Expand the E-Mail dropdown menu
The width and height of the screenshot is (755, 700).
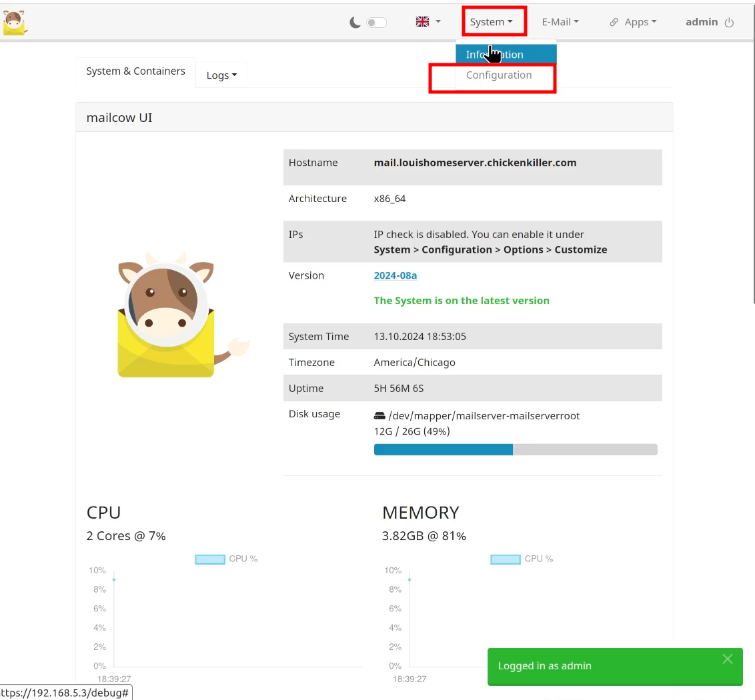click(x=560, y=22)
